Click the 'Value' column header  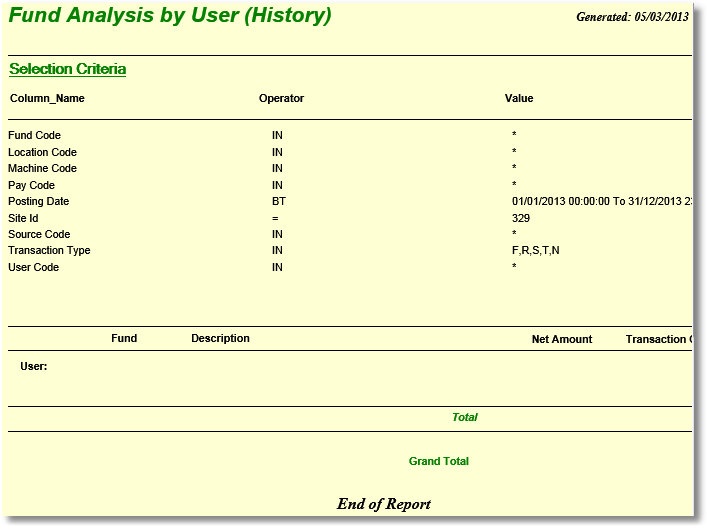tap(519, 98)
